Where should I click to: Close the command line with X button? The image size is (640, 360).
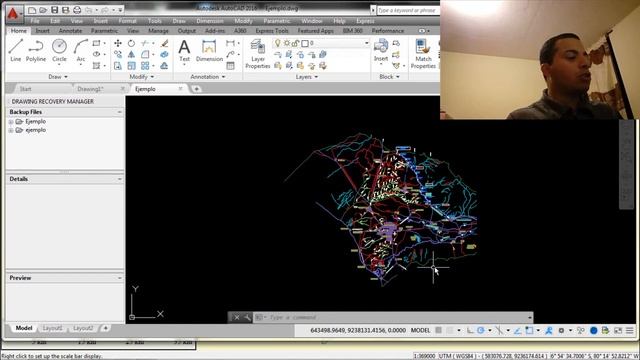[x=237, y=317]
